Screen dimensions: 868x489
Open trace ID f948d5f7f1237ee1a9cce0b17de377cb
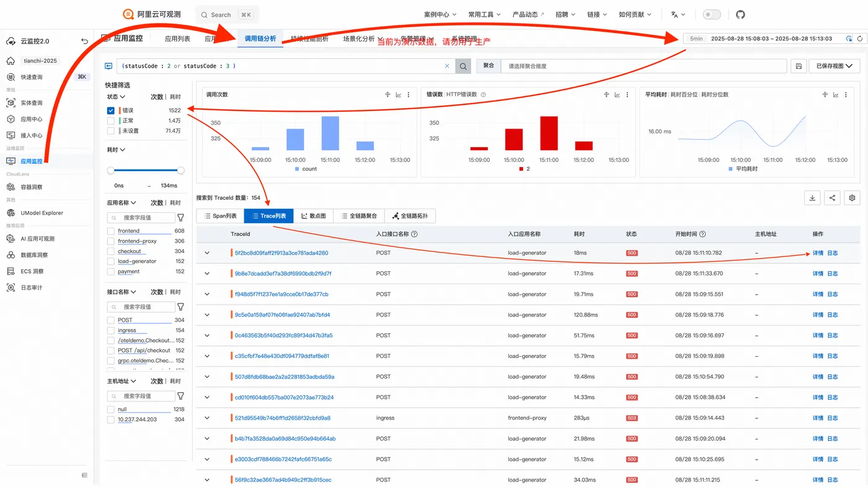(281, 294)
